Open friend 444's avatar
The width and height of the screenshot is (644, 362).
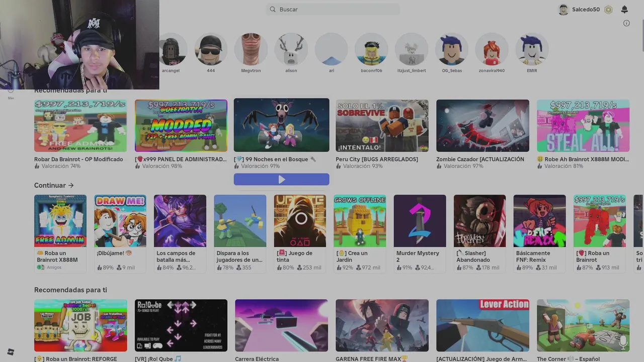pos(211,49)
